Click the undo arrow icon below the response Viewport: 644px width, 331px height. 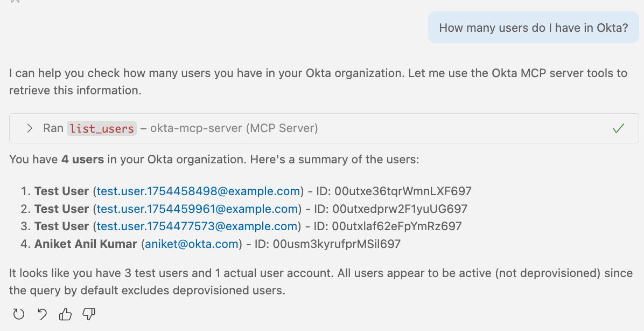click(x=41, y=314)
